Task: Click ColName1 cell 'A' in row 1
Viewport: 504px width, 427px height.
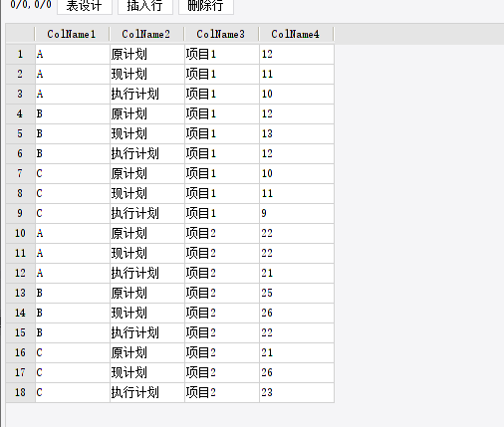Action: pos(73,54)
